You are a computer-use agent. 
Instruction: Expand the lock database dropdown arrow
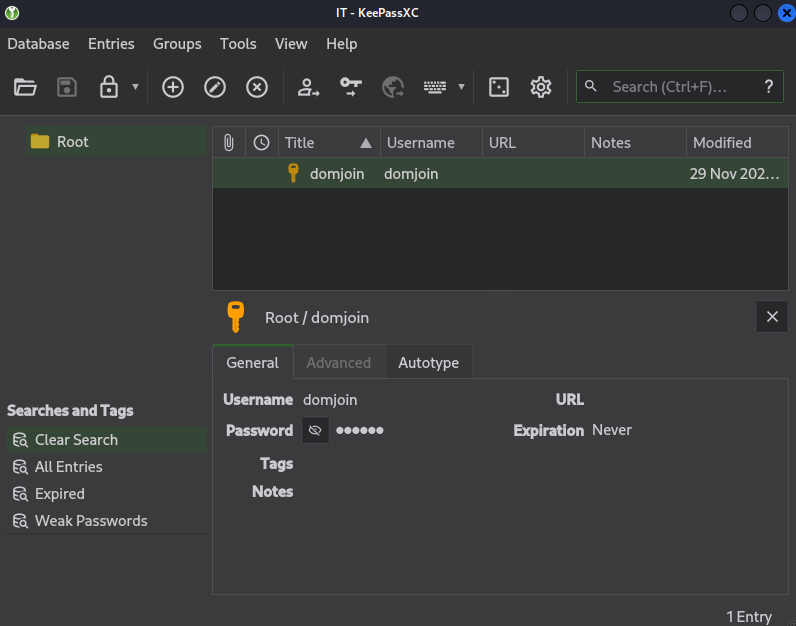point(135,87)
